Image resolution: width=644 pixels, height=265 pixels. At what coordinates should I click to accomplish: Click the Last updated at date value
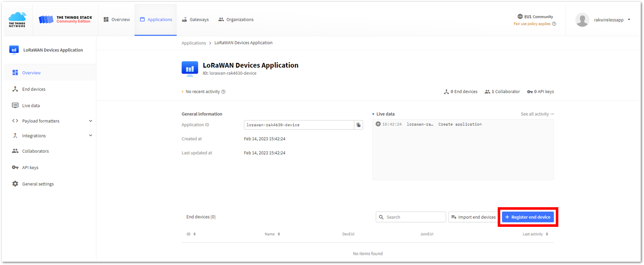265,153
